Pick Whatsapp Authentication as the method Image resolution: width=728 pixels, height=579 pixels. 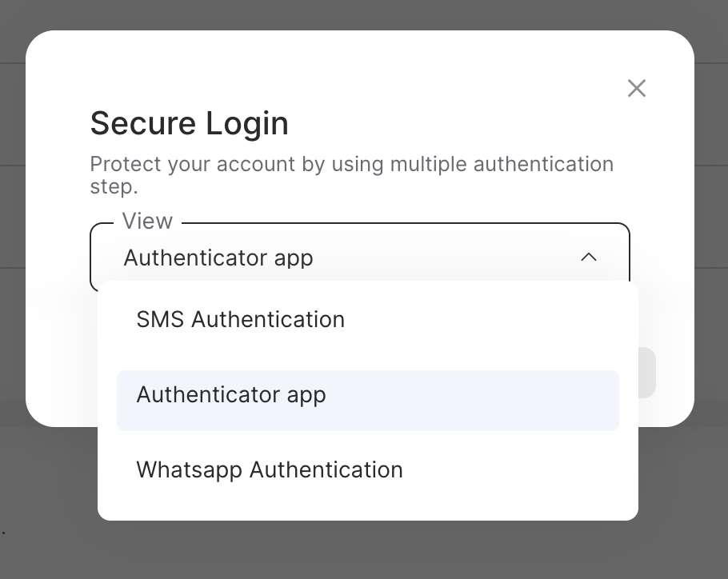coord(270,469)
